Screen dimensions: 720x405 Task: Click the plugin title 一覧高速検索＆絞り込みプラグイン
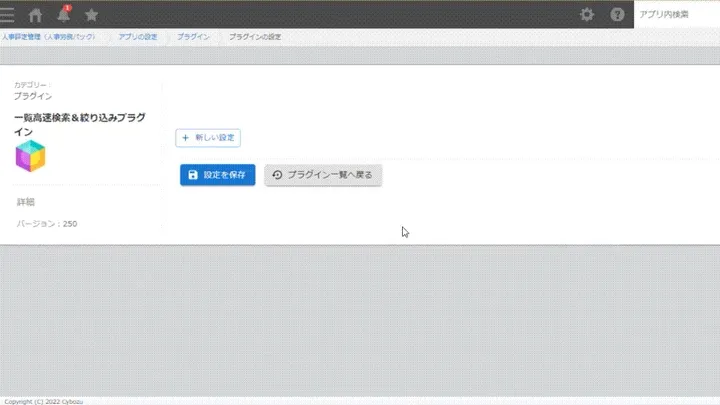(80, 124)
